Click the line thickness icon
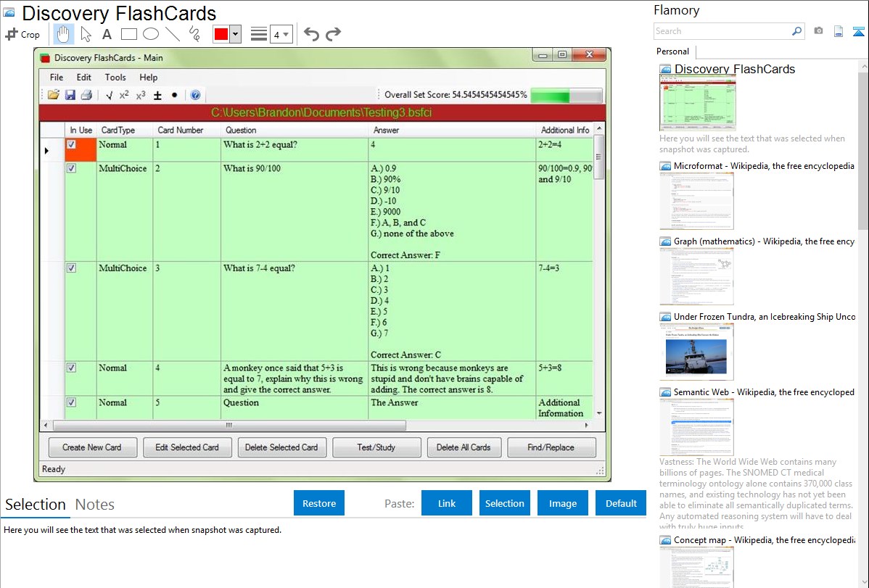The image size is (869, 588). [x=259, y=34]
